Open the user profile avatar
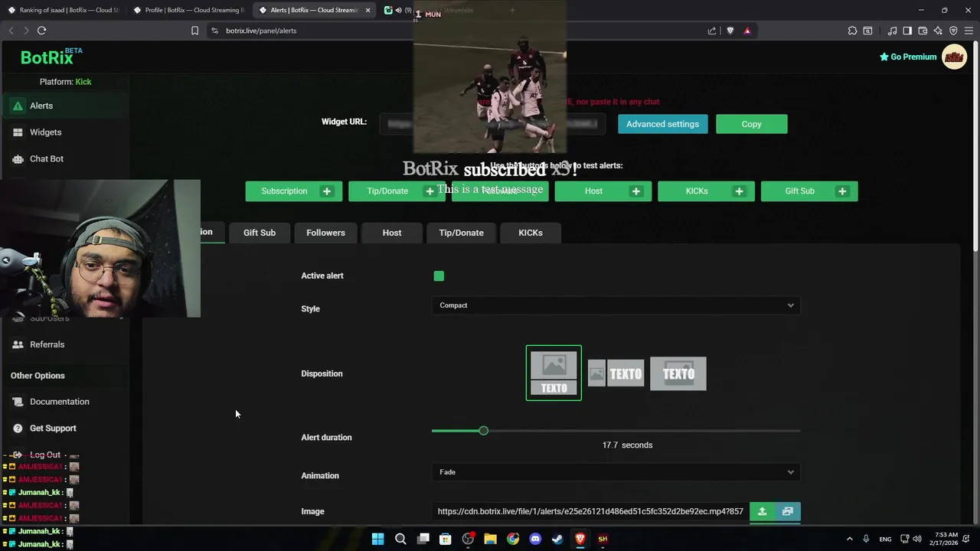980x551 pixels. (954, 57)
